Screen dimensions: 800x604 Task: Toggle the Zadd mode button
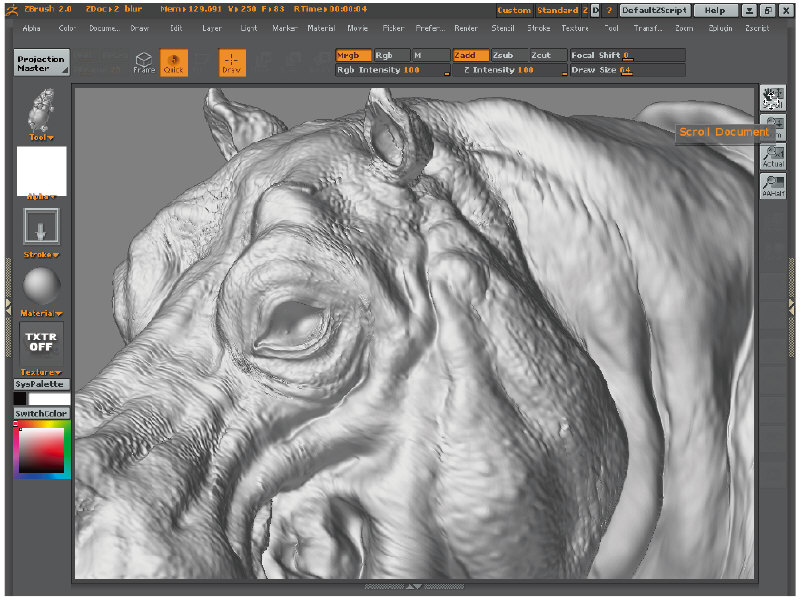click(470, 55)
